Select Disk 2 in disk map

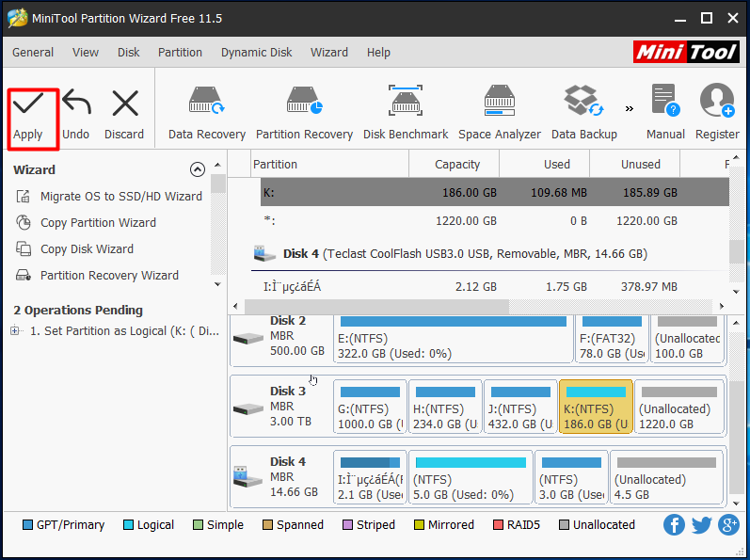coord(282,338)
